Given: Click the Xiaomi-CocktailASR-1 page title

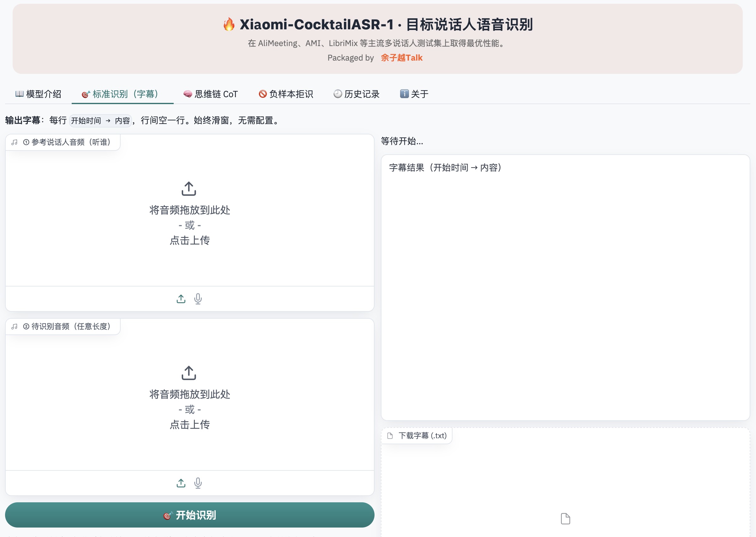Looking at the screenshot, I should pyautogui.click(x=378, y=25).
